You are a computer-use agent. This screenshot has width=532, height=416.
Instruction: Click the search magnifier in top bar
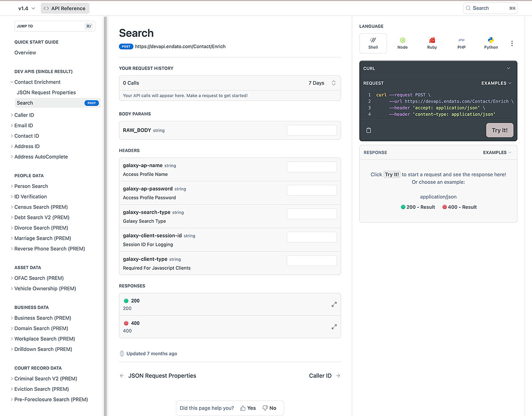pyautogui.click(x=468, y=8)
